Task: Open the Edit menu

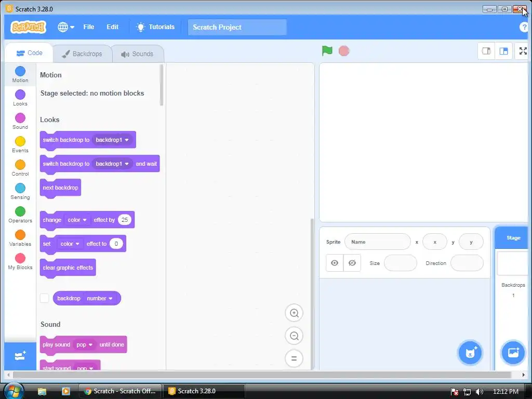Action: (112, 27)
